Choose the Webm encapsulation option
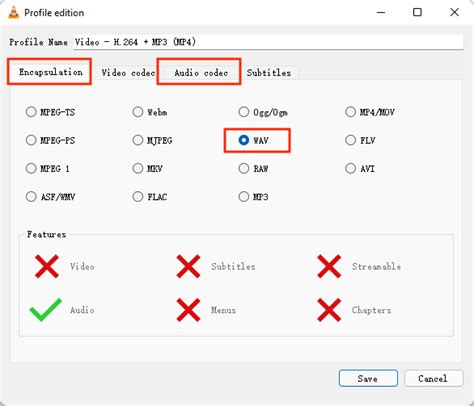Image resolution: width=474 pixels, height=406 pixels. (x=138, y=112)
